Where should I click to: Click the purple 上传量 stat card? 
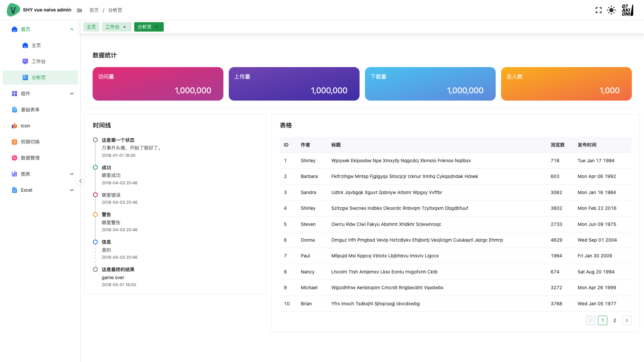click(x=294, y=84)
